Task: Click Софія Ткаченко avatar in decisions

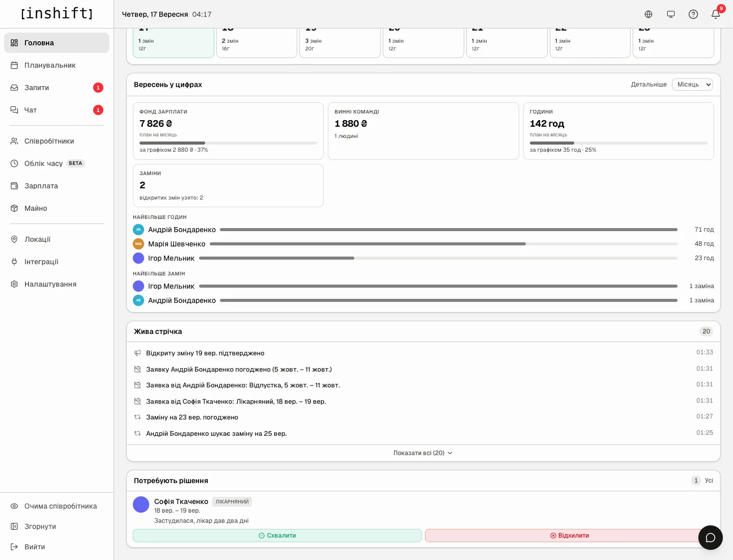Action: tap(141, 505)
